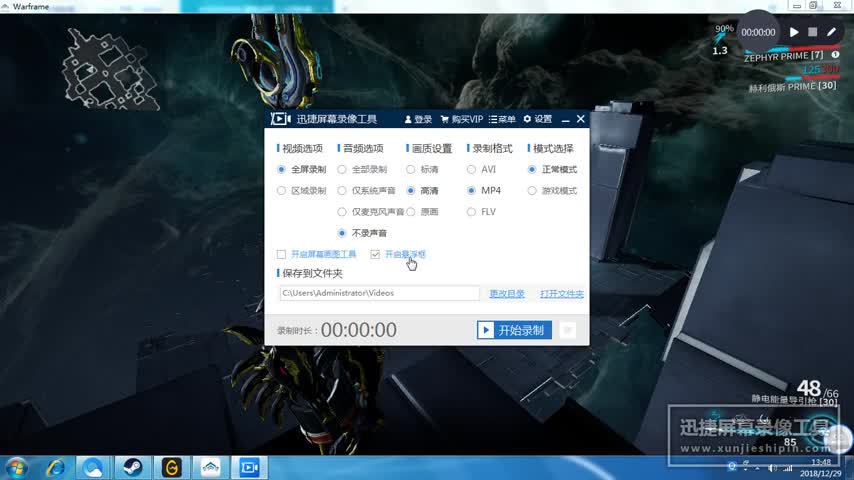Open Steam from the taskbar

[132, 467]
